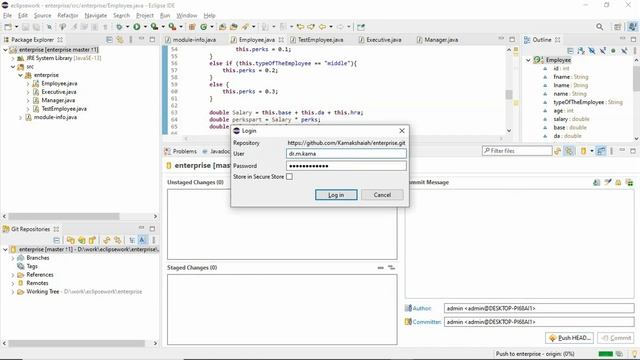
Task: Toggle Hide Fields in Outline toolbar
Action: (591, 51)
